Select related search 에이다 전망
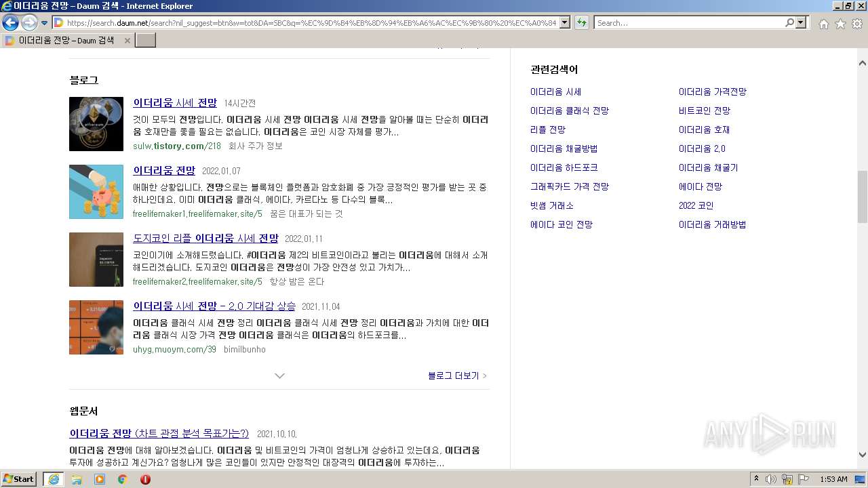Screen dimensions: 868x488 click(701, 186)
